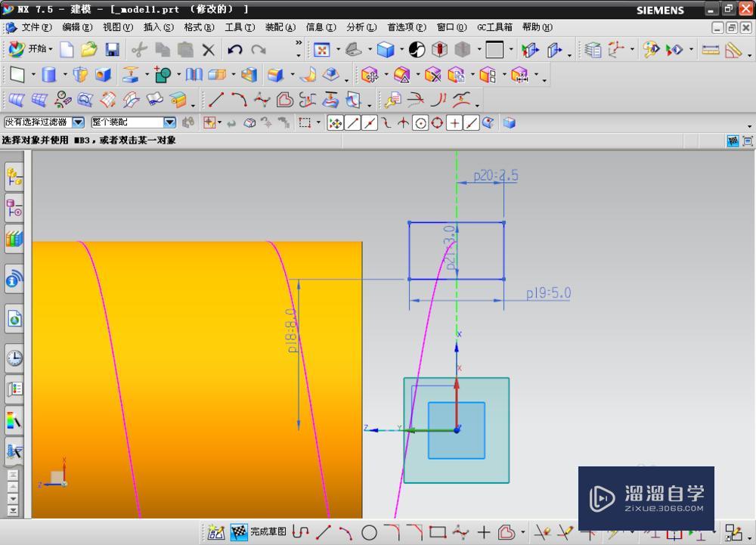Open the 文件 (File) menu
Image resolution: width=756 pixels, height=545 pixels.
pyautogui.click(x=36, y=27)
